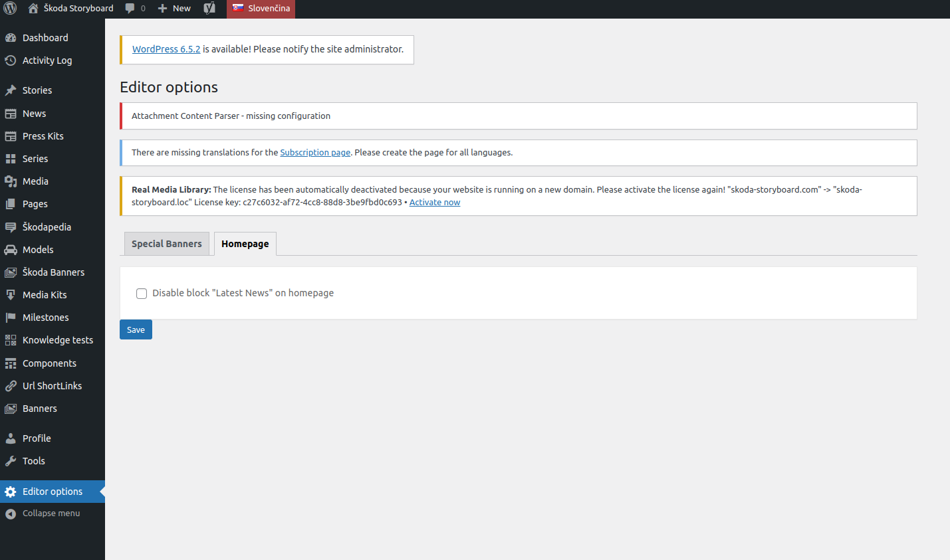Click the Dashboard gauge icon
Image resolution: width=950 pixels, height=560 pixels.
[11, 38]
